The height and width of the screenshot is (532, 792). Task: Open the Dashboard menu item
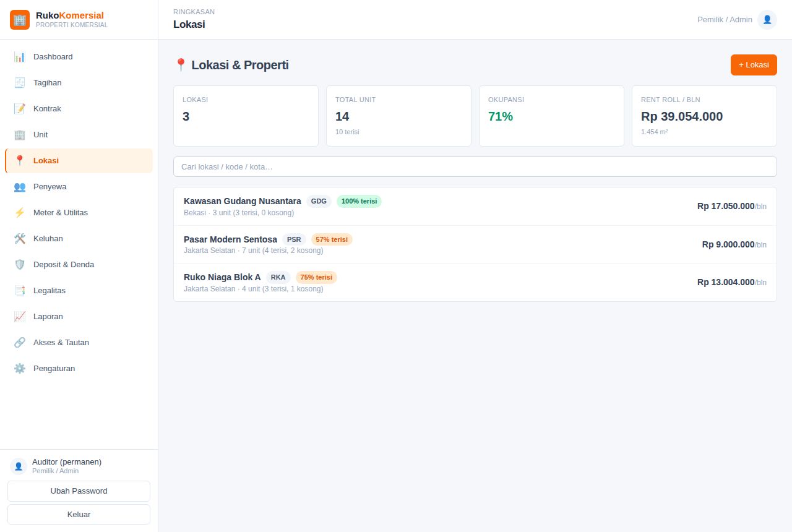click(79, 57)
